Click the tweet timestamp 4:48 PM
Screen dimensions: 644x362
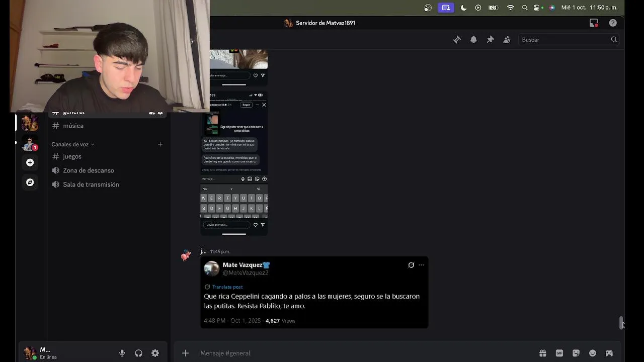(214, 321)
